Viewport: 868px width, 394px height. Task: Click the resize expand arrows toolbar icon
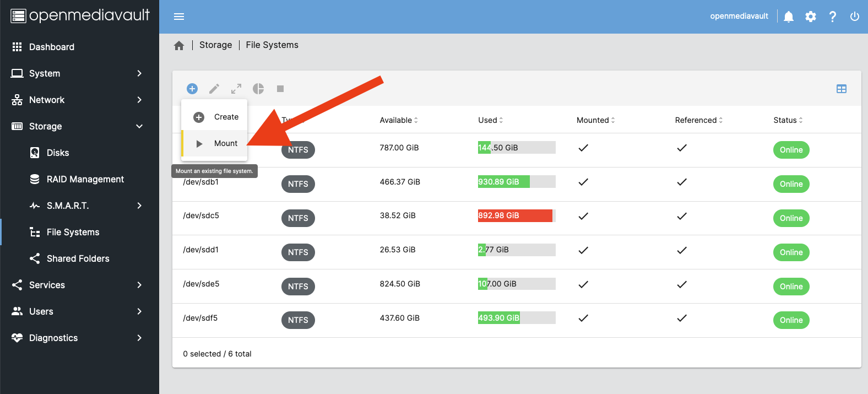[x=236, y=89]
